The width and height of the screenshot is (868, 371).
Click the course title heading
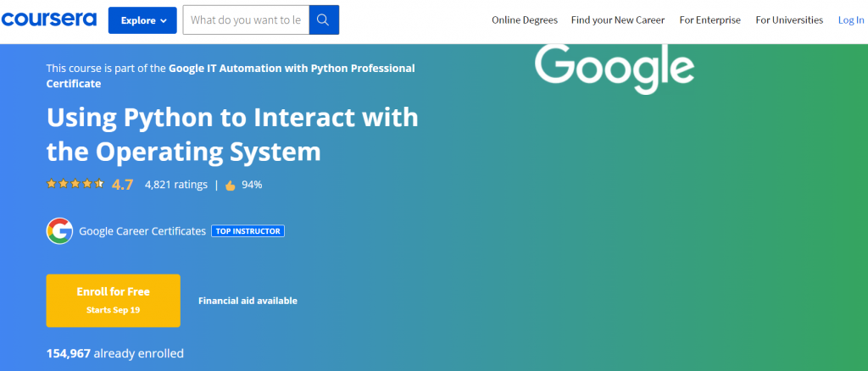[x=232, y=135]
